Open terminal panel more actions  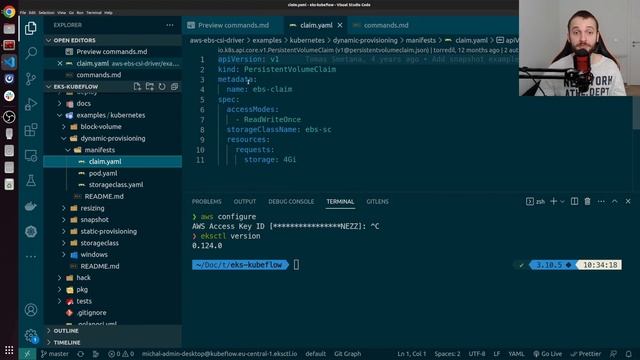coord(601,201)
